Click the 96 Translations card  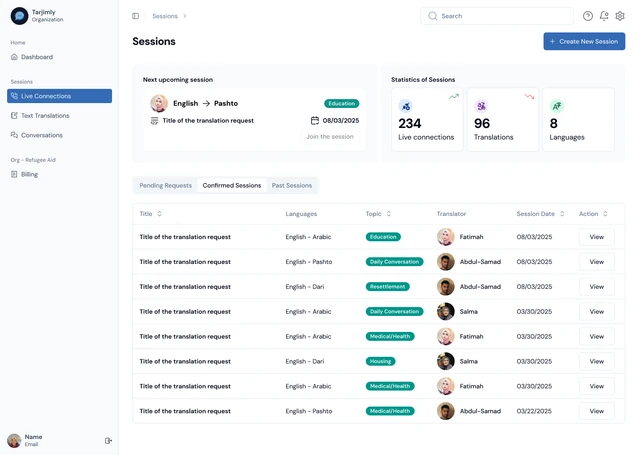tap(503, 120)
